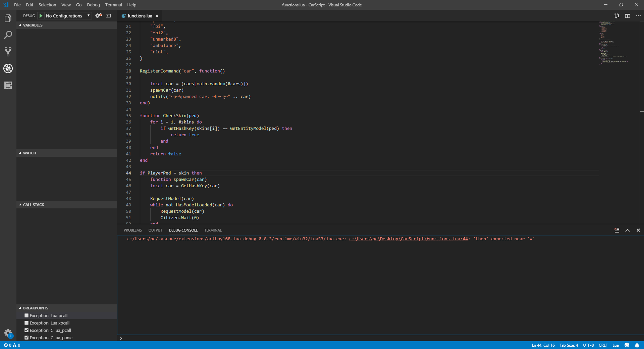The width and height of the screenshot is (644, 349).
Task: Collapse the CALL STACK section
Action: (x=33, y=205)
